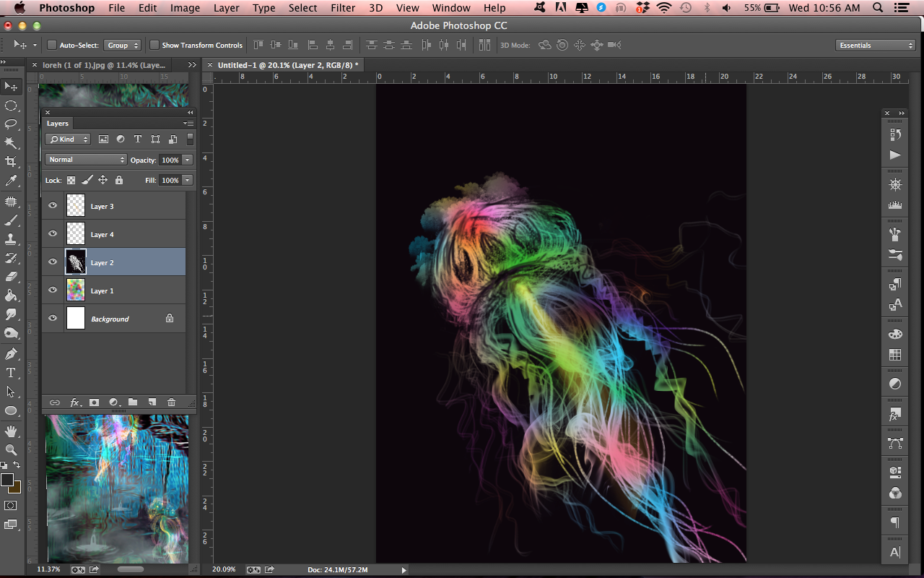This screenshot has height=578, width=924.
Task: Toggle Background layer visibility eye
Action: point(53,319)
